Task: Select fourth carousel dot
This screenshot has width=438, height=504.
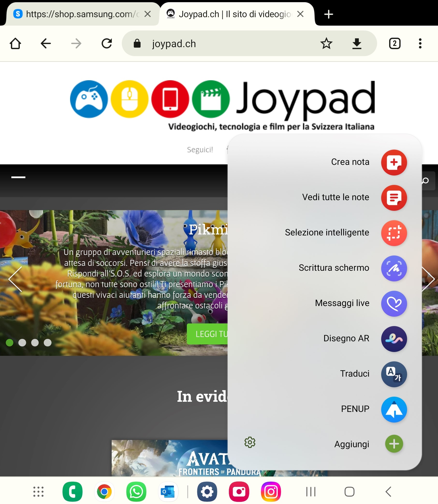Action: [48, 343]
